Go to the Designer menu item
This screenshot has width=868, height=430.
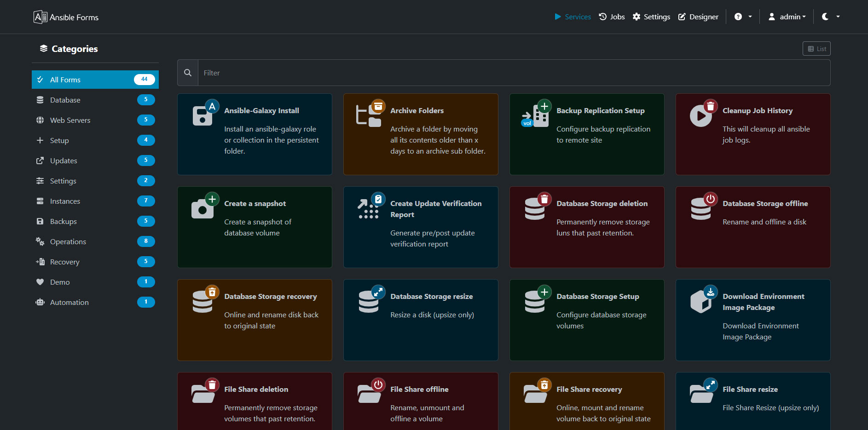pyautogui.click(x=698, y=17)
